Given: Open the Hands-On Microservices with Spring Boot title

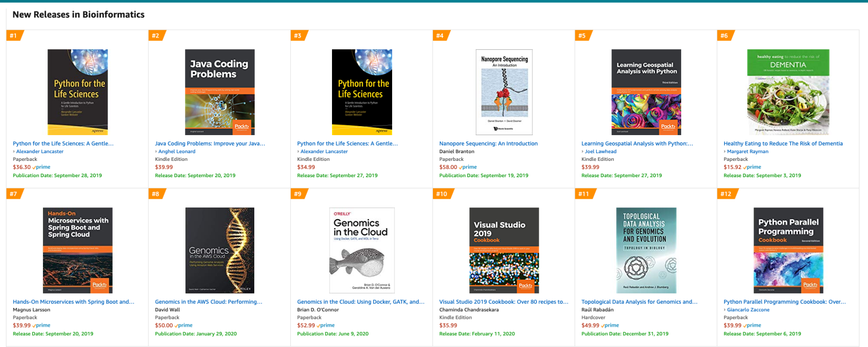Looking at the screenshot, I should click(73, 302).
